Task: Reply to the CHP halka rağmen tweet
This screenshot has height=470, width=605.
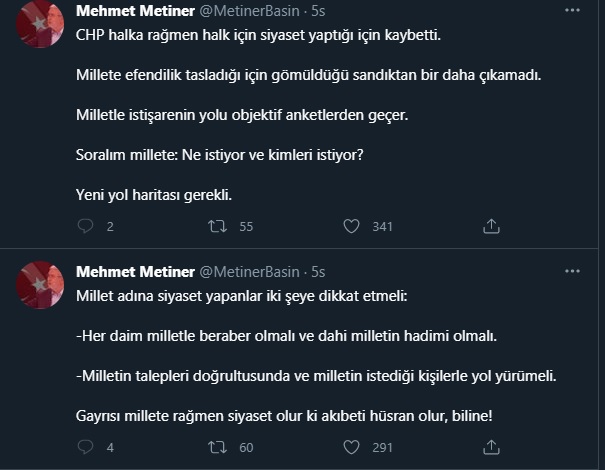Action: pyautogui.click(x=84, y=226)
